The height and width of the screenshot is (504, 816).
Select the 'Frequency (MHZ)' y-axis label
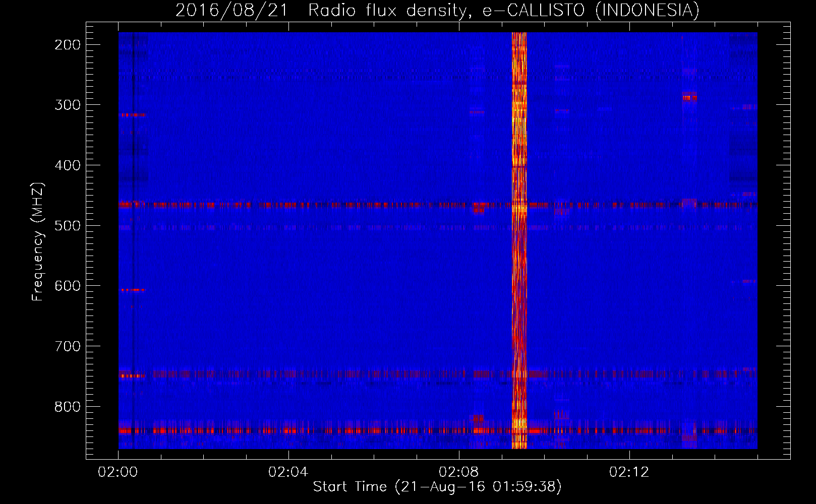[x=38, y=242]
